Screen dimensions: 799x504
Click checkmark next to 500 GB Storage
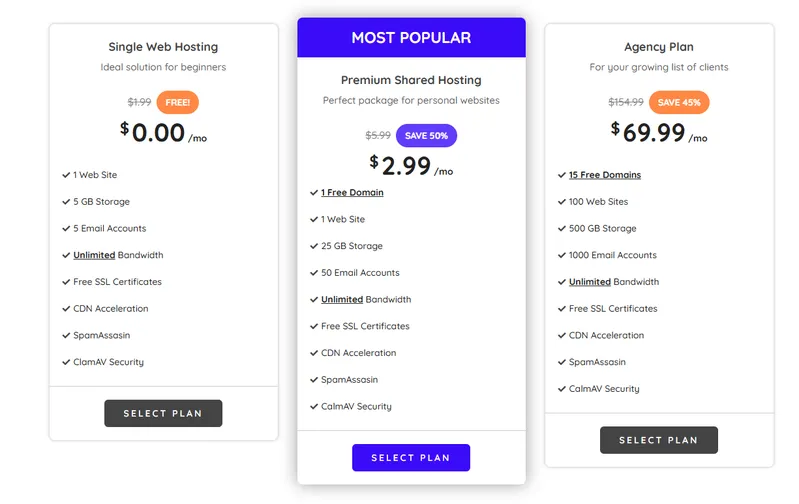[x=562, y=229]
